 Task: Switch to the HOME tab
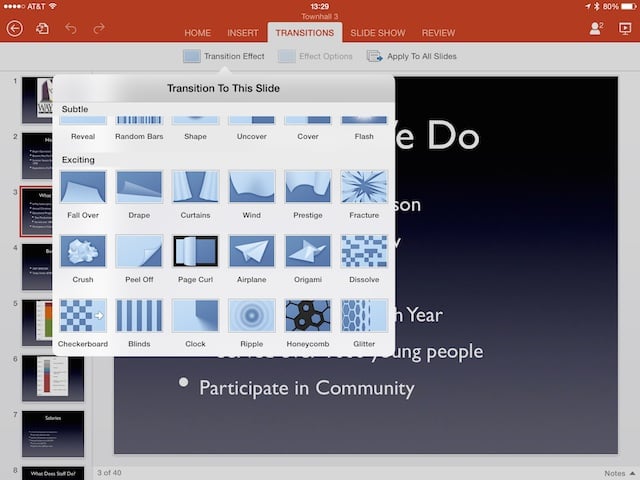198,33
